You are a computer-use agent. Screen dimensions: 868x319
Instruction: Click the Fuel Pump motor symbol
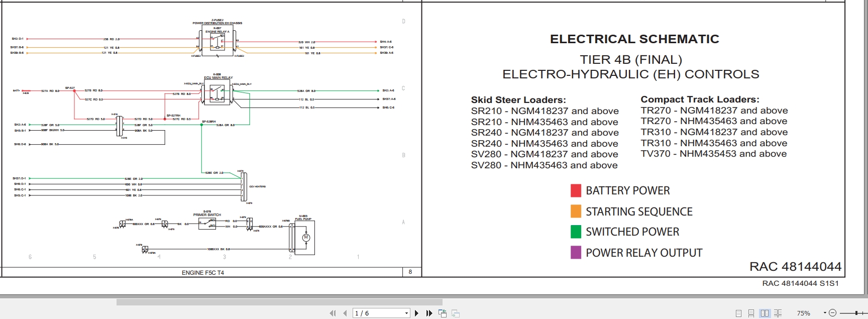(x=306, y=238)
